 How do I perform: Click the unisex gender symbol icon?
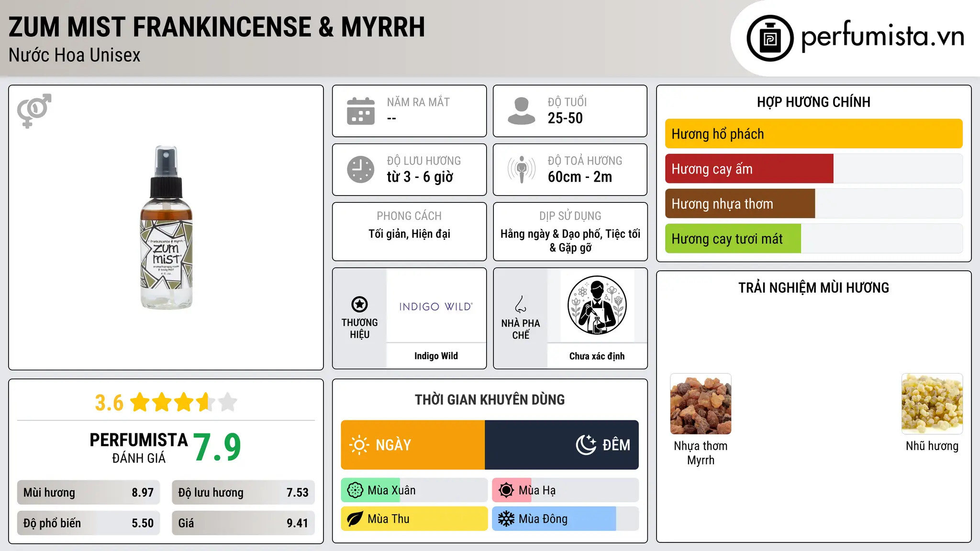click(34, 110)
